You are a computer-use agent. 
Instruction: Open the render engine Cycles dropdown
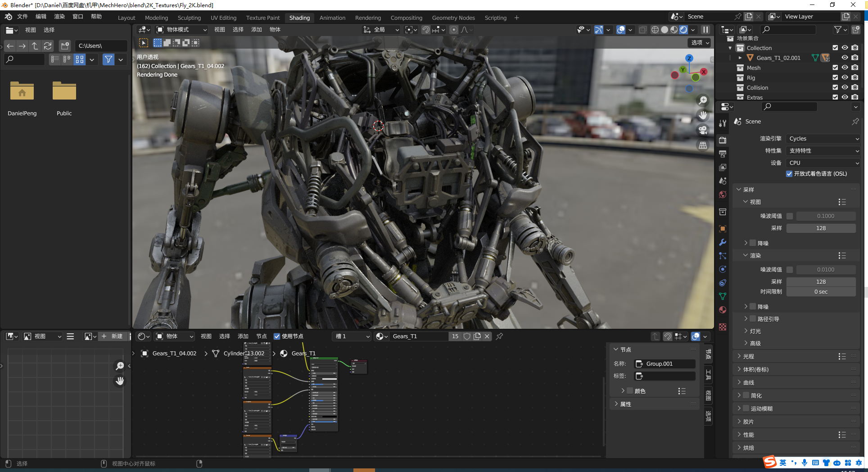click(823, 139)
